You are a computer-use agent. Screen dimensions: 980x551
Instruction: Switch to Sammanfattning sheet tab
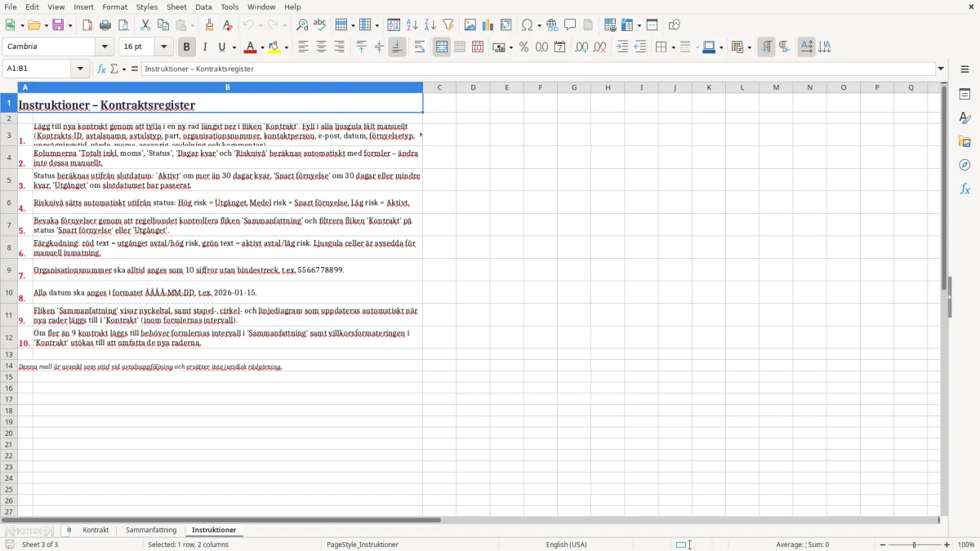click(151, 530)
